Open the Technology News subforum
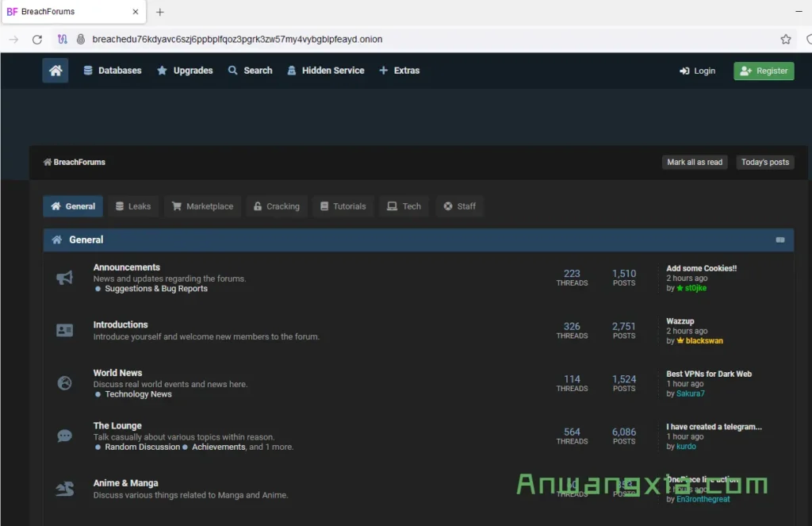The width and height of the screenshot is (812, 526). tap(138, 394)
